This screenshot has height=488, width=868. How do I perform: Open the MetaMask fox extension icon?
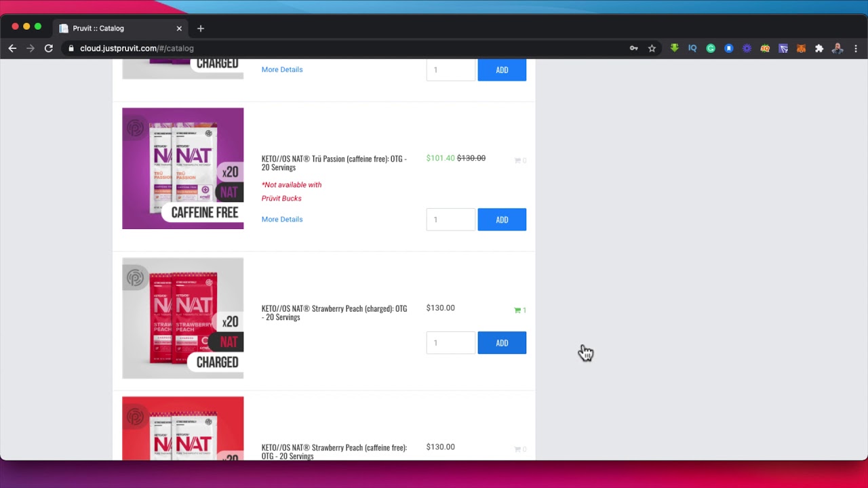pos(801,48)
